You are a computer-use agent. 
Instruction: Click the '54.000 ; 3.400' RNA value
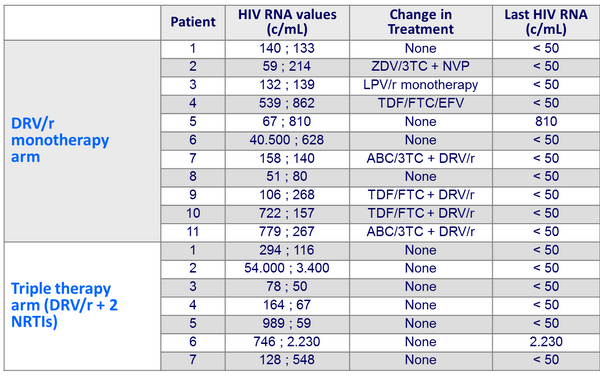point(287,268)
